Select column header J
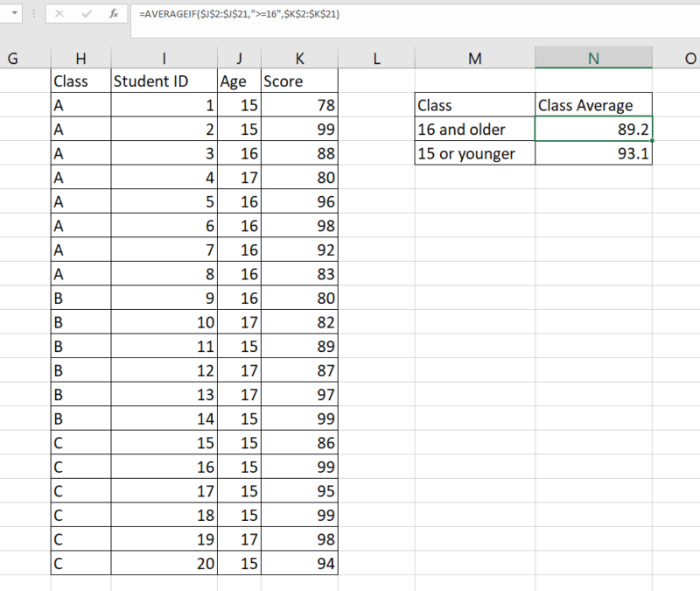 coord(239,58)
